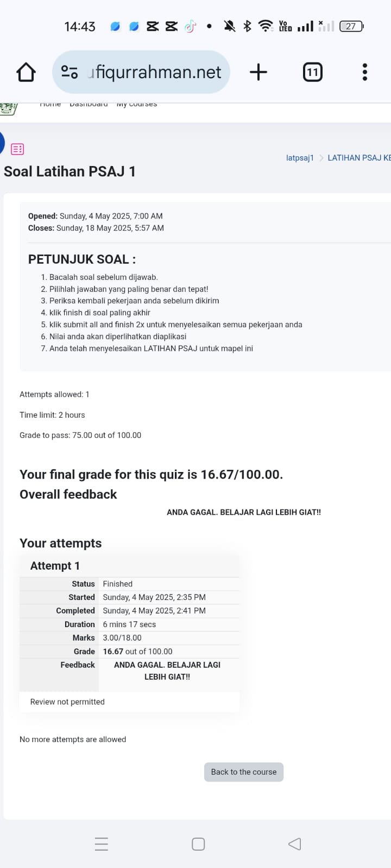
Task: Tap Android home square navigation icon
Action: 198,844
